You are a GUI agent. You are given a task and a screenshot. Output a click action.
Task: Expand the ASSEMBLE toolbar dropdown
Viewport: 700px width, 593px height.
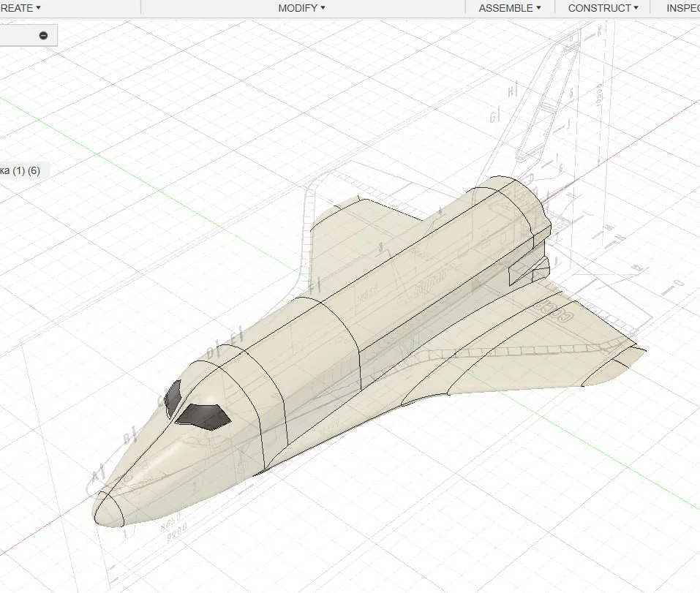[509, 8]
